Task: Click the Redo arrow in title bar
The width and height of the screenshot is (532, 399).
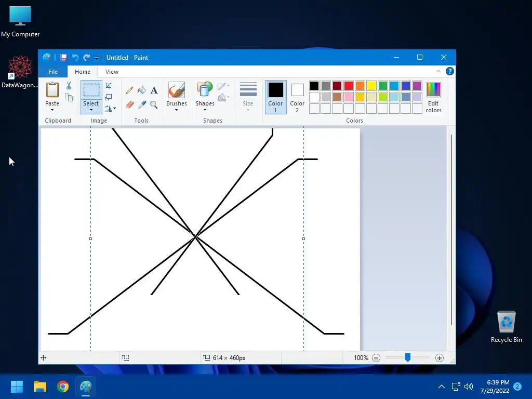Action: coord(87,57)
